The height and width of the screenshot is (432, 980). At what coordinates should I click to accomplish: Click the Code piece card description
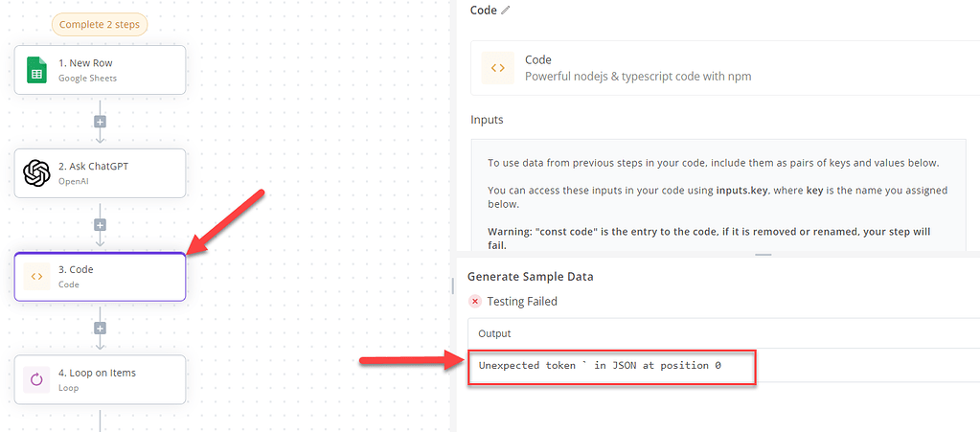(637, 77)
